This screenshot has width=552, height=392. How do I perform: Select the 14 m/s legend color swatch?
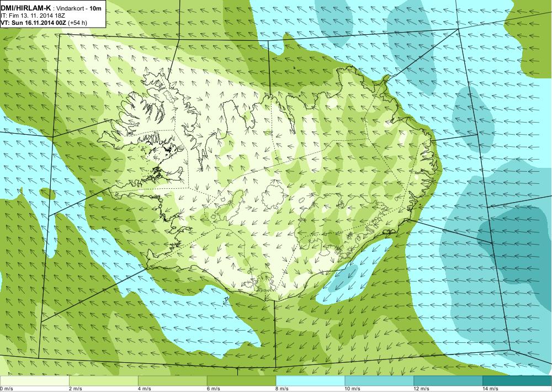517,381
